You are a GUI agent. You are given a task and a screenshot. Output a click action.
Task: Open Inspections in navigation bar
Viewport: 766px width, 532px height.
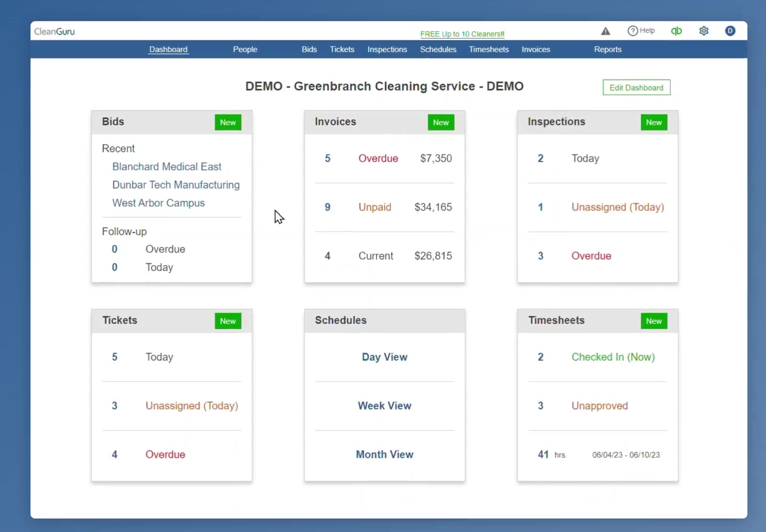pyautogui.click(x=387, y=49)
